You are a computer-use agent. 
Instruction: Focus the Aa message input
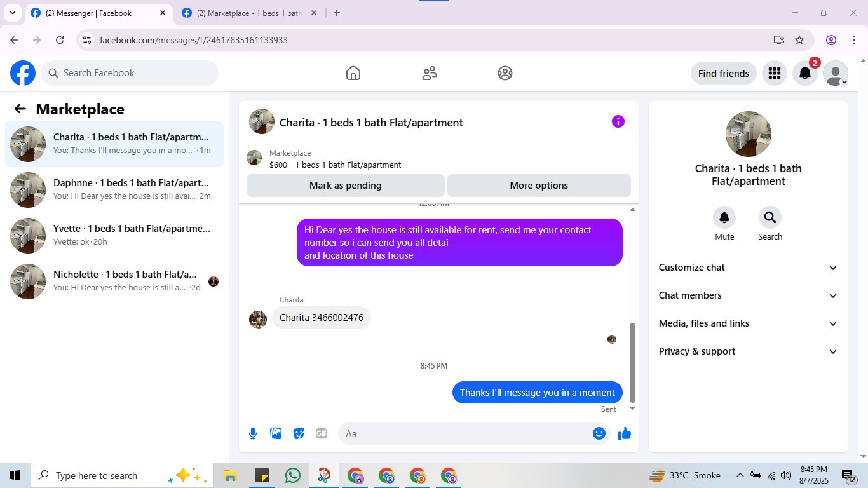[x=473, y=433]
